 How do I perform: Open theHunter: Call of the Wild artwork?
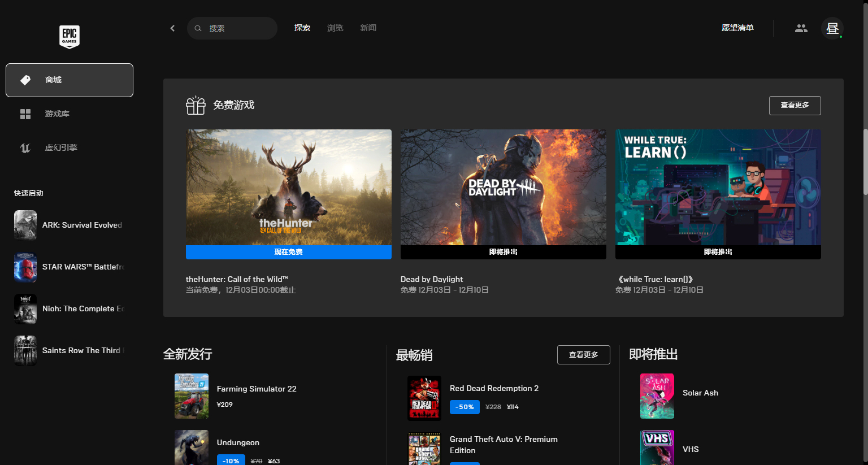point(289,187)
